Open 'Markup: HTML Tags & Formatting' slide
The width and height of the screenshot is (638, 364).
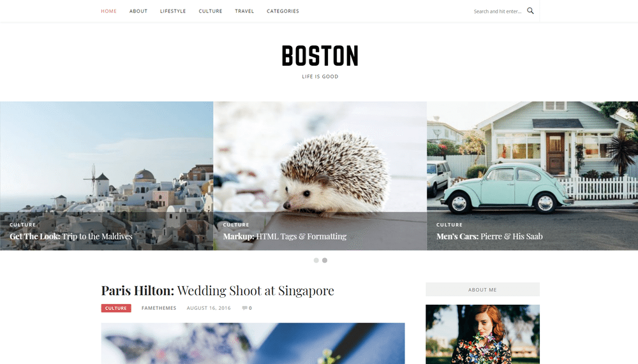point(285,237)
